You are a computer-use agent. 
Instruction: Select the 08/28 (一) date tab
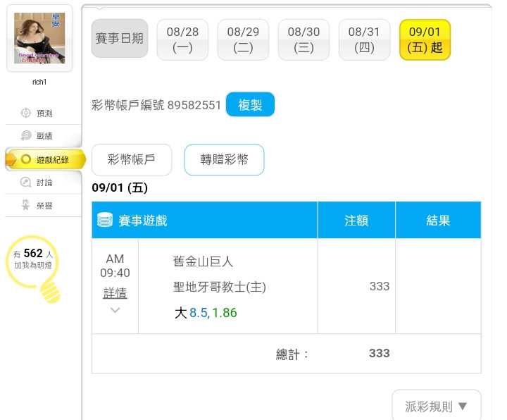click(182, 39)
